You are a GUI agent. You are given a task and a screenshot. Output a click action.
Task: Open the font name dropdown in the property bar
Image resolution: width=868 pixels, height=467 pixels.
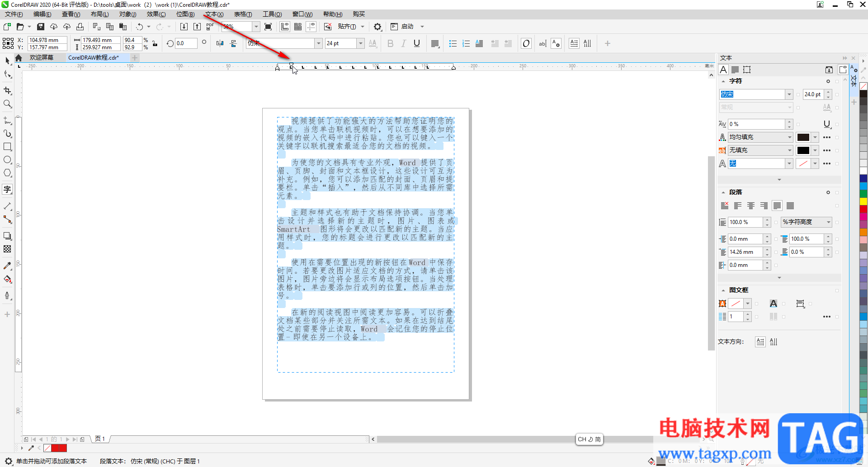[x=318, y=43]
